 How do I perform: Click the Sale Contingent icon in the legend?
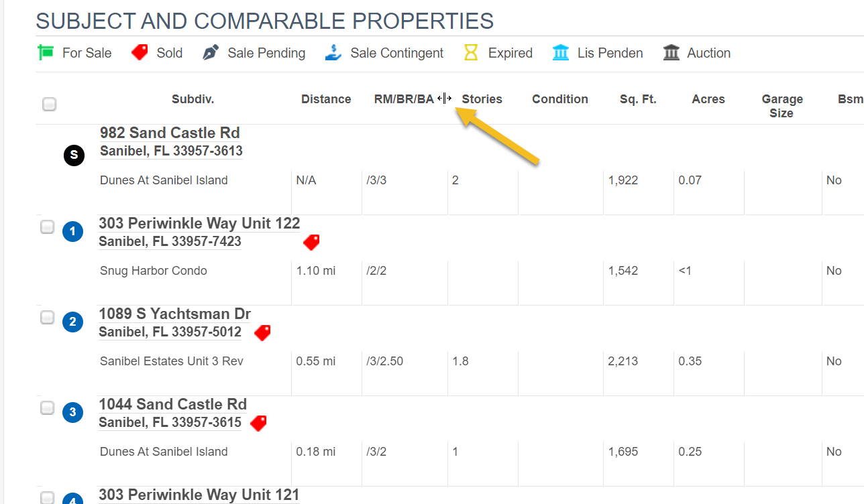[332, 52]
